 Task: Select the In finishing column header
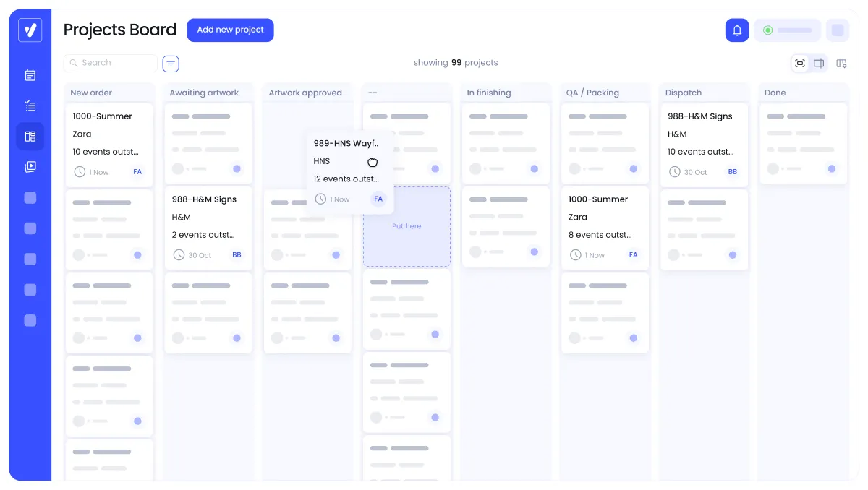point(489,93)
